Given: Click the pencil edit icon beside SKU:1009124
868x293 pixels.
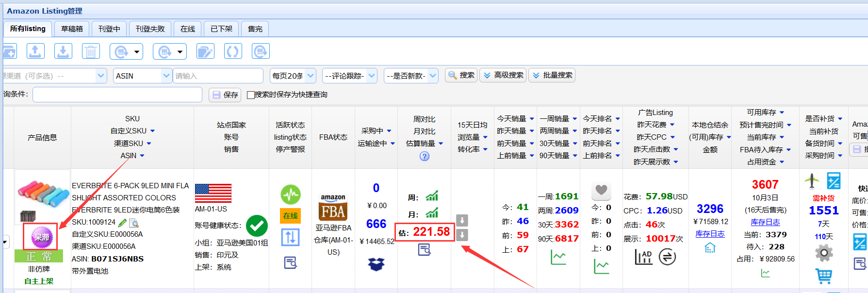Looking at the screenshot, I should click(x=122, y=223).
